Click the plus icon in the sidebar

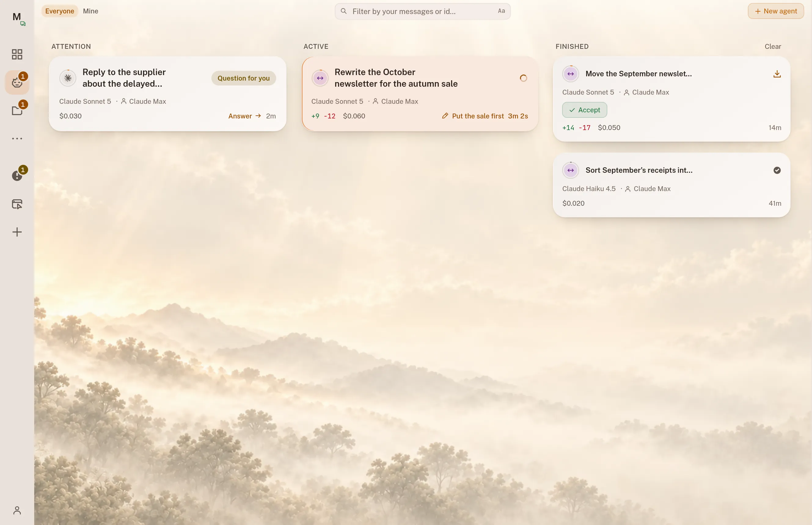click(17, 232)
